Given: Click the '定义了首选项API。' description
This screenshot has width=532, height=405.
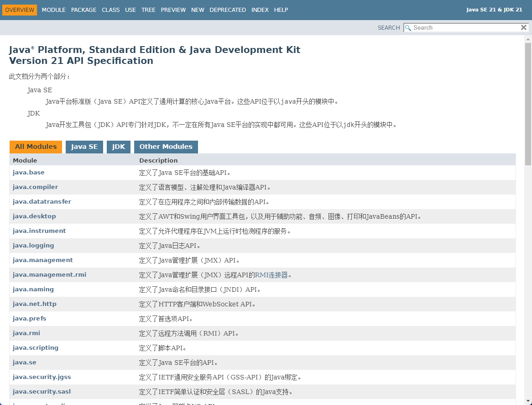Looking at the screenshot, I should [166, 319].
